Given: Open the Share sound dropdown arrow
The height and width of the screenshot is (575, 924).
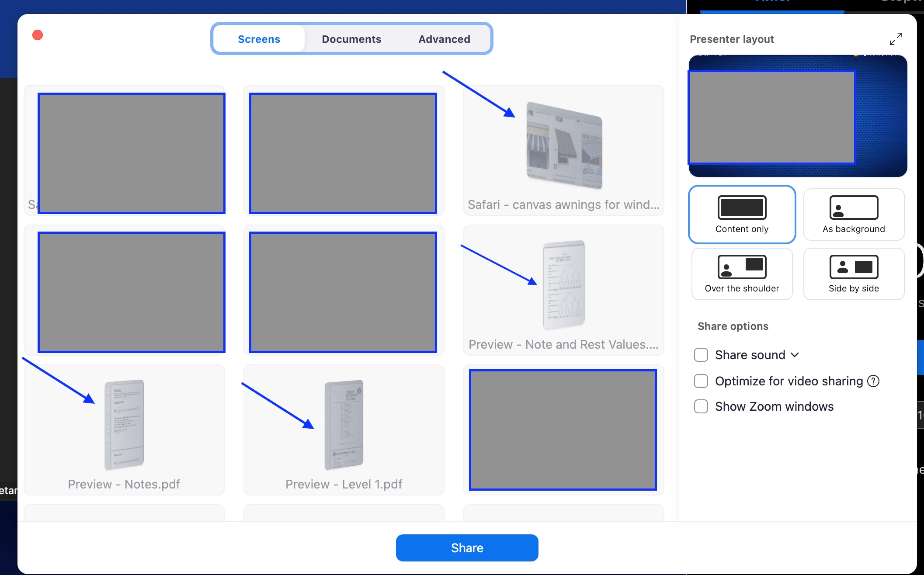Looking at the screenshot, I should [x=795, y=355].
